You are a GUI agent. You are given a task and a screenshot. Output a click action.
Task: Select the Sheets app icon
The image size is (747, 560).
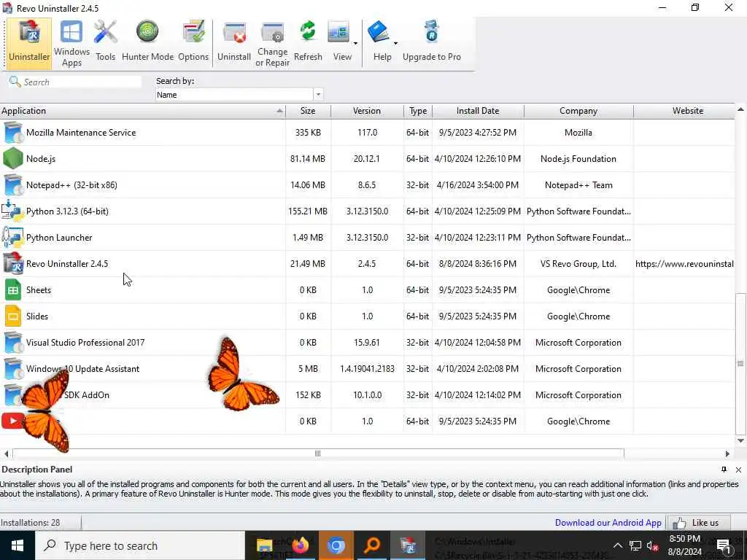(13, 289)
